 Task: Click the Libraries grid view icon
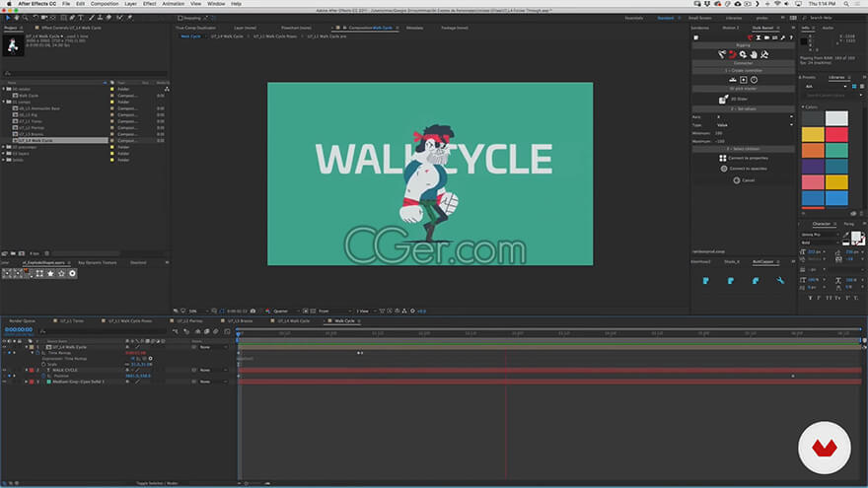[854, 87]
